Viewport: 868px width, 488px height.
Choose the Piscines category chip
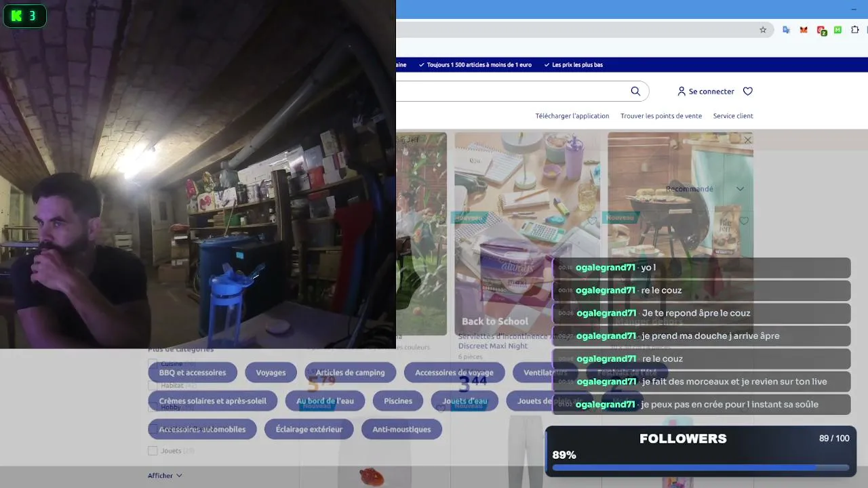click(x=398, y=401)
